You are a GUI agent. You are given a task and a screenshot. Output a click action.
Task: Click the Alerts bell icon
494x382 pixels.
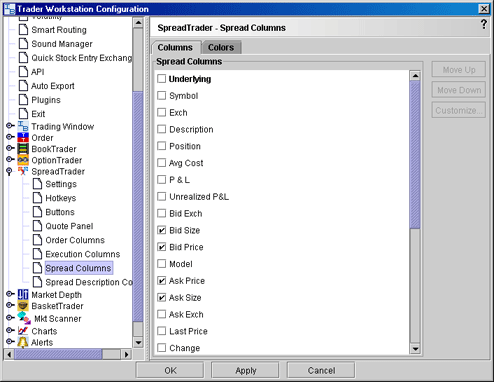point(23,342)
